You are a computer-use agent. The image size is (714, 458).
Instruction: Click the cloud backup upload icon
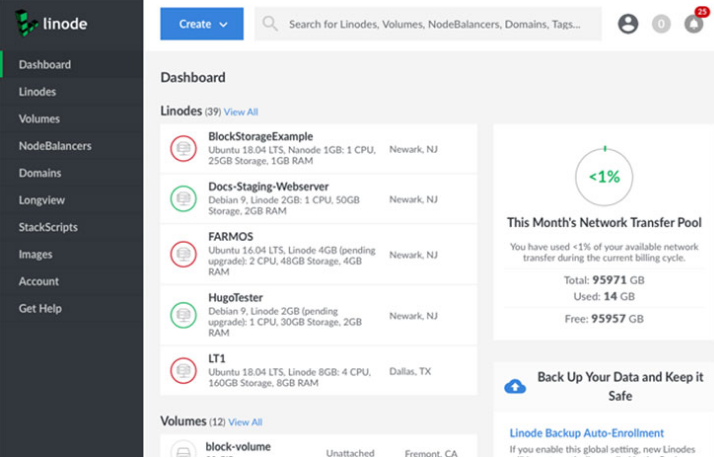(x=515, y=387)
